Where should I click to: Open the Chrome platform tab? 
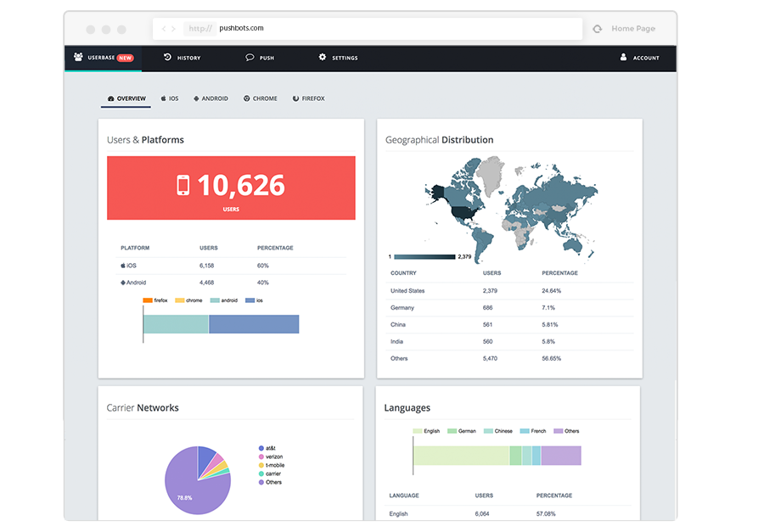(261, 98)
